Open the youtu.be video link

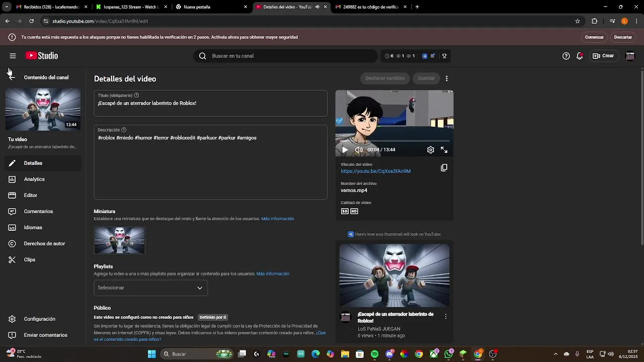click(x=376, y=171)
